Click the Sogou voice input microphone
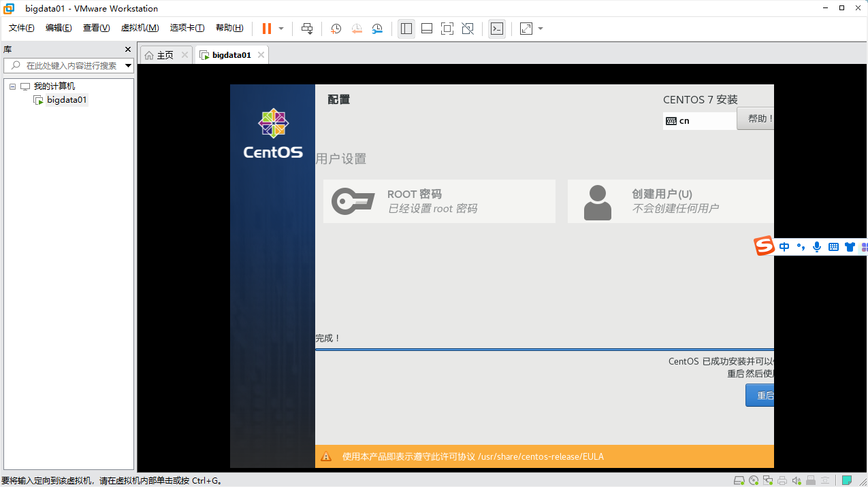Screen dimensions: 868x487 (x=817, y=247)
